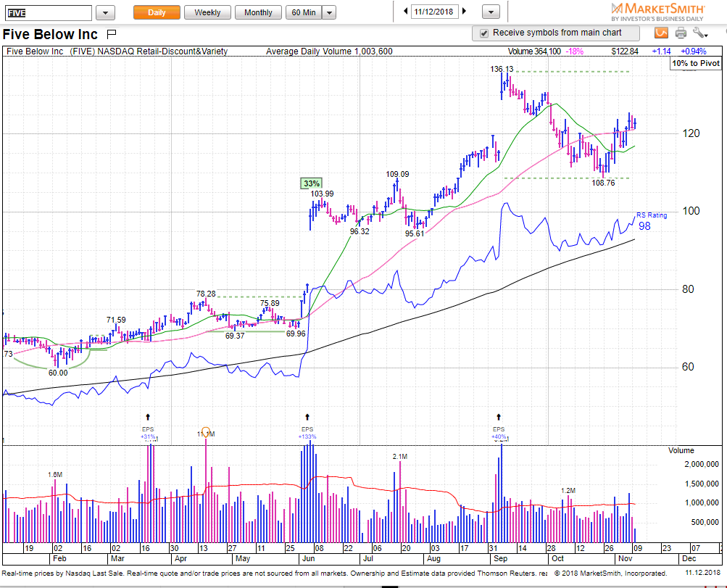Click the 60.00 low price label
The image size is (727, 588).
point(58,373)
